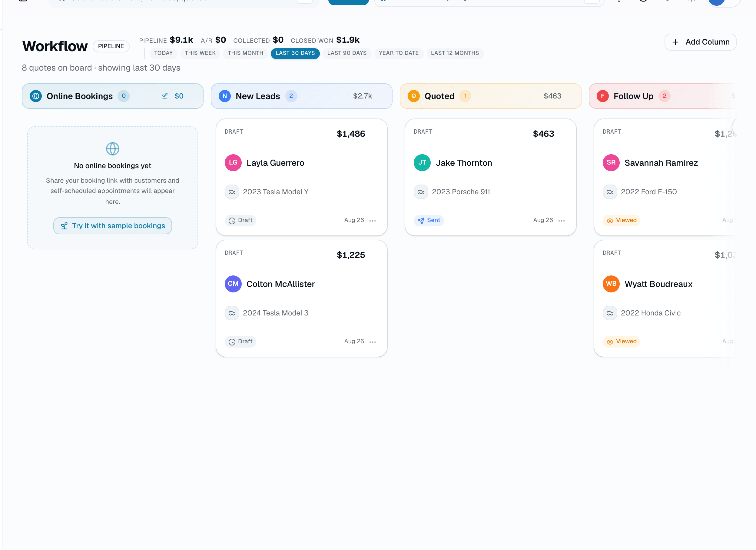Select the This Week date filter
This screenshot has width=756, height=550.
click(200, 53)
